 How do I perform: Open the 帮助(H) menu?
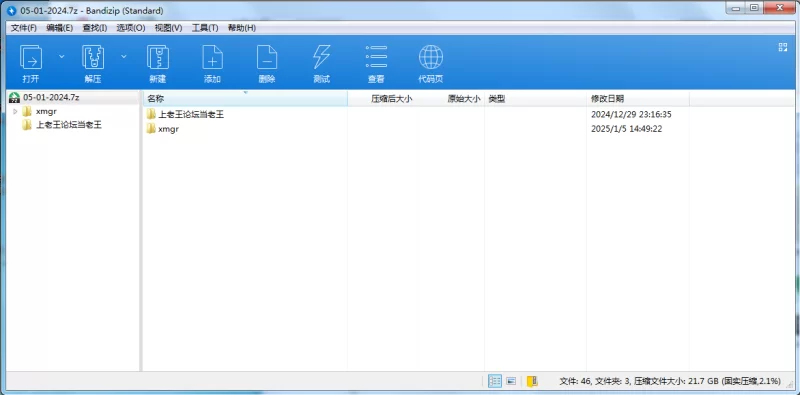pyautogui.click(x=242, y=28)
